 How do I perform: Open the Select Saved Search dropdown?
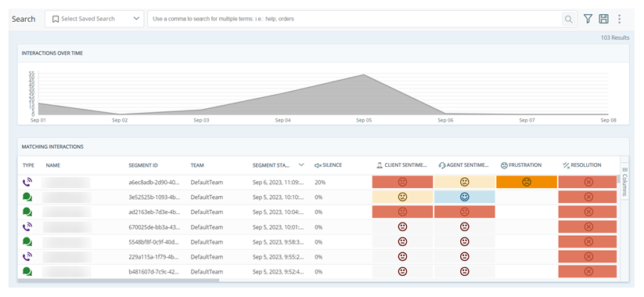click(95, 19)
